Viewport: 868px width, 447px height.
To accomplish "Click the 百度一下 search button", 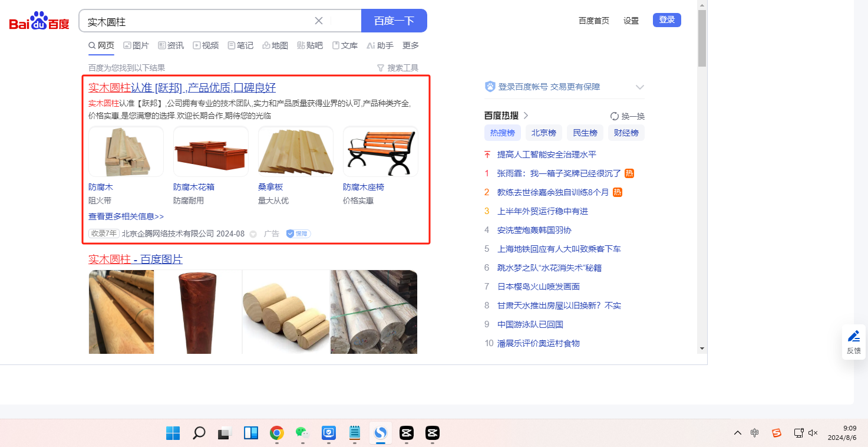I will [394, 21].
